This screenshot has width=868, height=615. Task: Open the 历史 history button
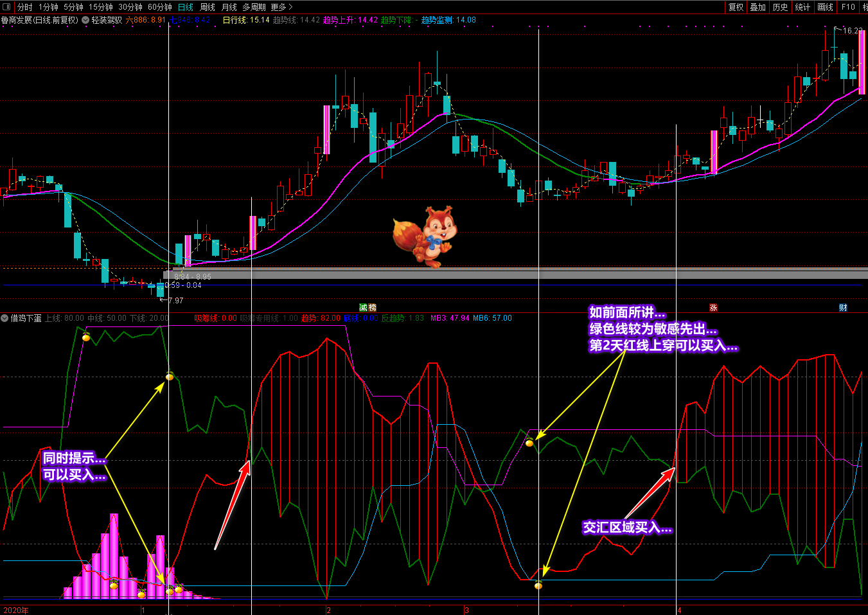tap(781, 7)
